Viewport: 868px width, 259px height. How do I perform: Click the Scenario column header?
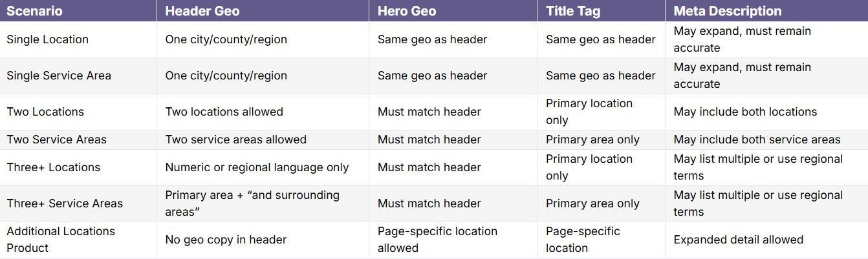coord(35,11)
